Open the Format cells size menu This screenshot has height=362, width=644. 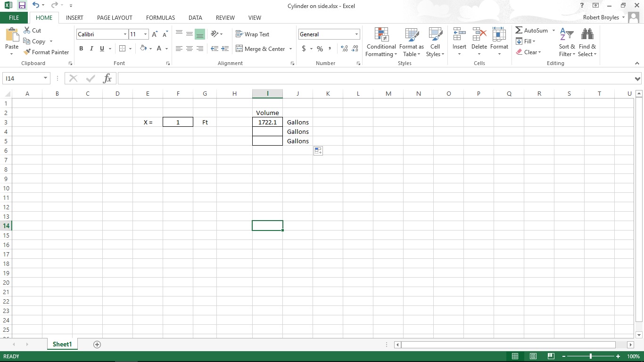499,42
